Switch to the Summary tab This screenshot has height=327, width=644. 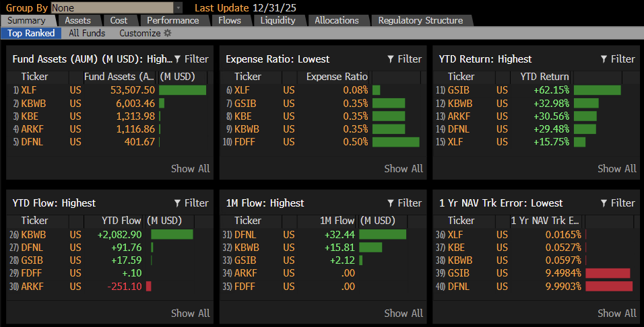pos(27,20)
